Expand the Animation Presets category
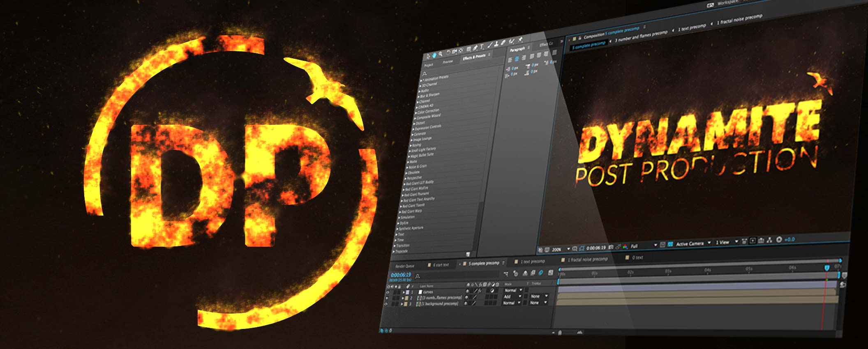868x349 pixels. click(422, 80)
